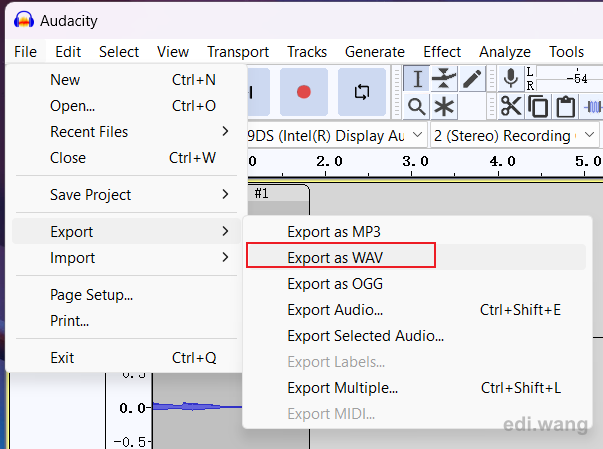Click the #1 clip label
Viewport: 603px width, 449px height.
[262, 193]
